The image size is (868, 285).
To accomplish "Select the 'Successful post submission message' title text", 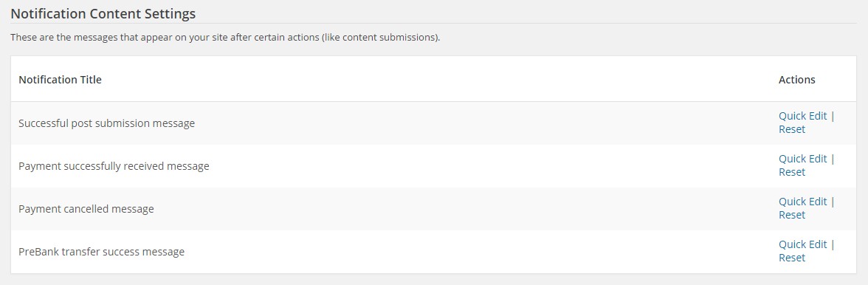I will point(106,123).
